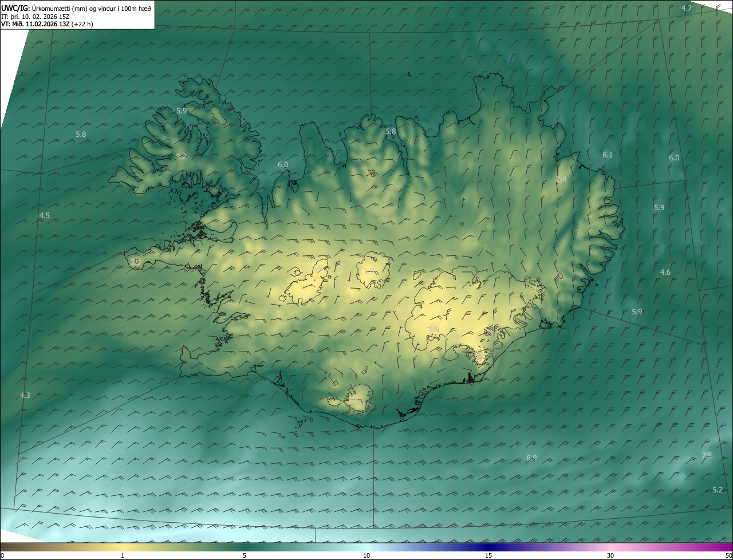Viewport: 733px width, 560px height.
Task: Click the 6.9 value south of Iceland
Action: [x=531, y=458]
